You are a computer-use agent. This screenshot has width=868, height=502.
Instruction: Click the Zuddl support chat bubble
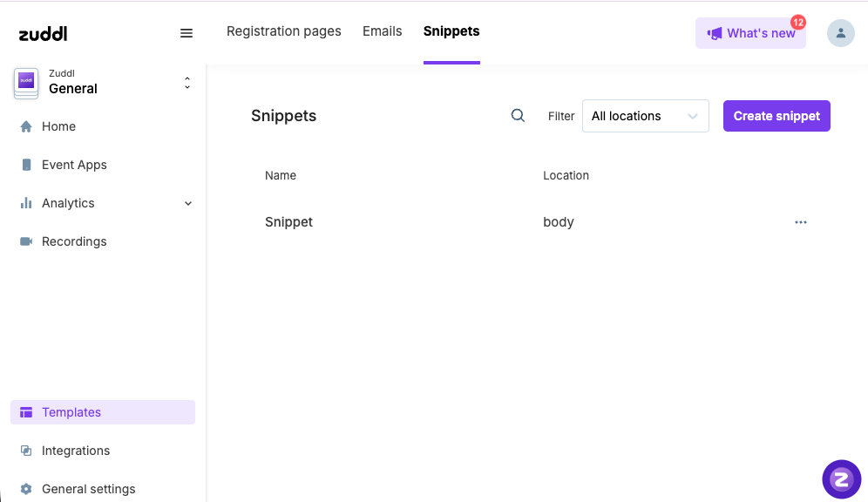[841, 478]
